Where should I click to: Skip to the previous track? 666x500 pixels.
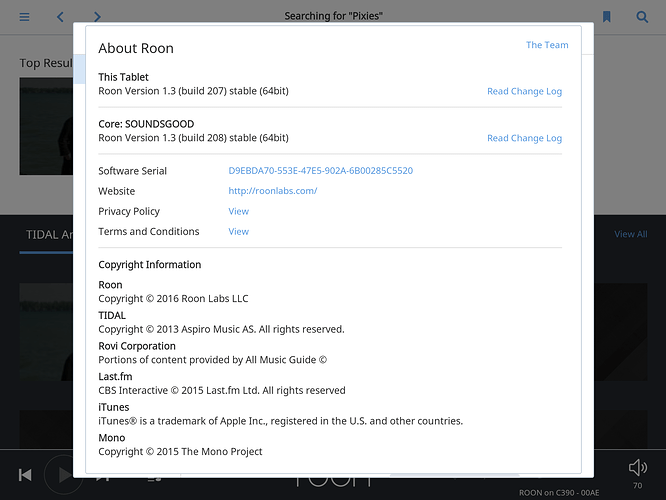(x=25, y=475)
